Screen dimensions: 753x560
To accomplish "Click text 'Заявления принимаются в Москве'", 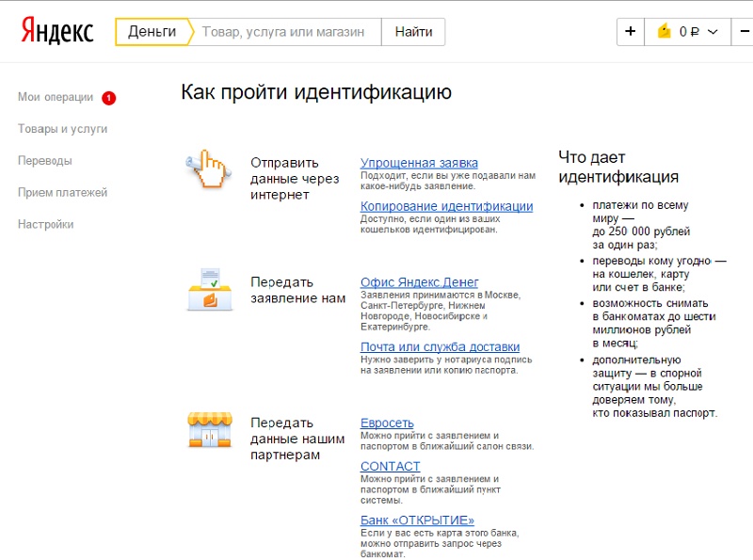I will coord(441,311).
